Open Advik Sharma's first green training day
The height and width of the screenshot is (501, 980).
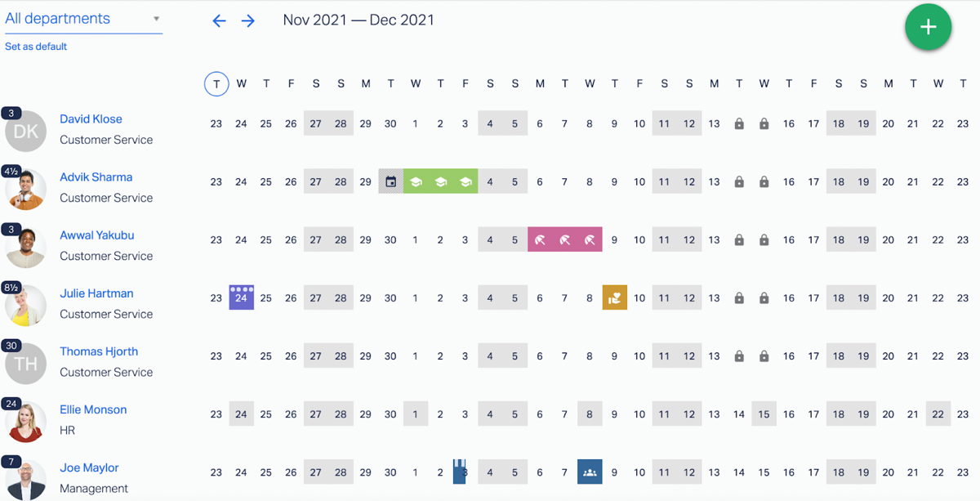[x=416, y=181]
